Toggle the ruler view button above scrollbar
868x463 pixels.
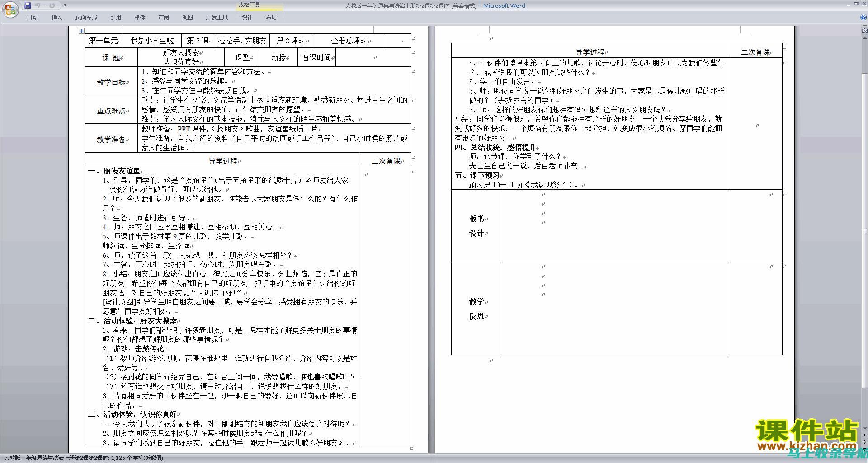tap(865, 30)
